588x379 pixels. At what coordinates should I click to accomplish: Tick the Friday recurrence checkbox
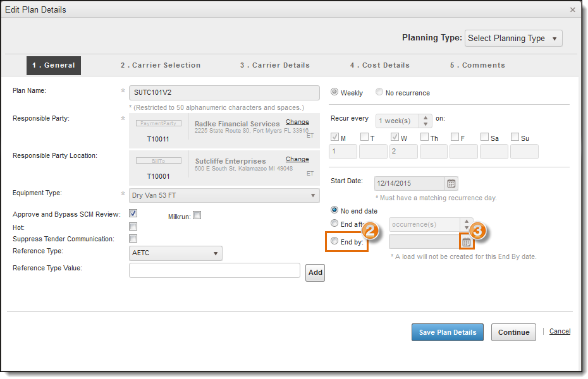coord(455,137)
